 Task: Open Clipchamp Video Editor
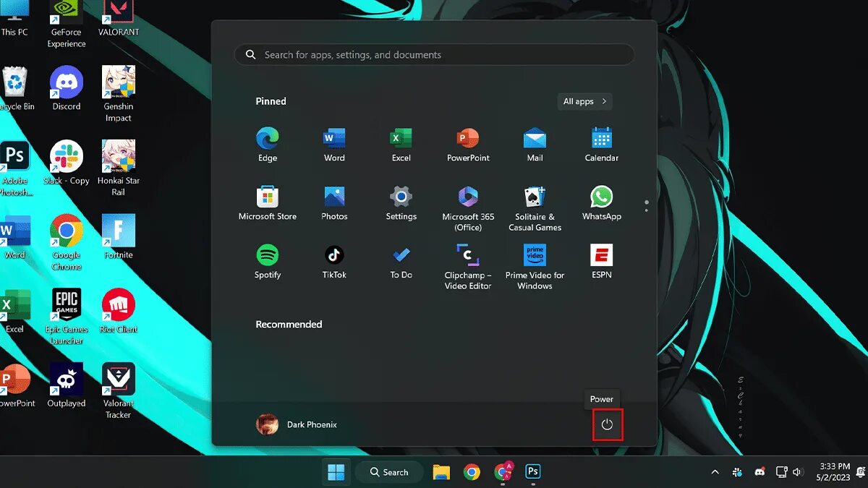point(468,267)
